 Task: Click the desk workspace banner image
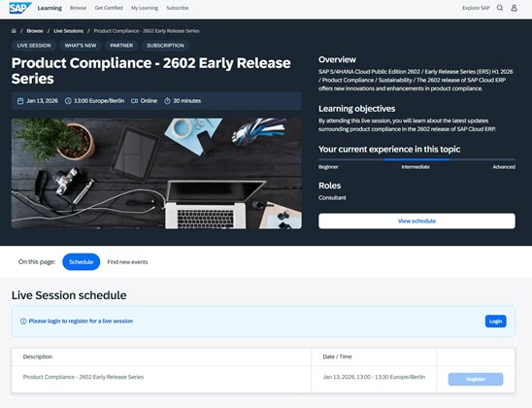[156, 174]
